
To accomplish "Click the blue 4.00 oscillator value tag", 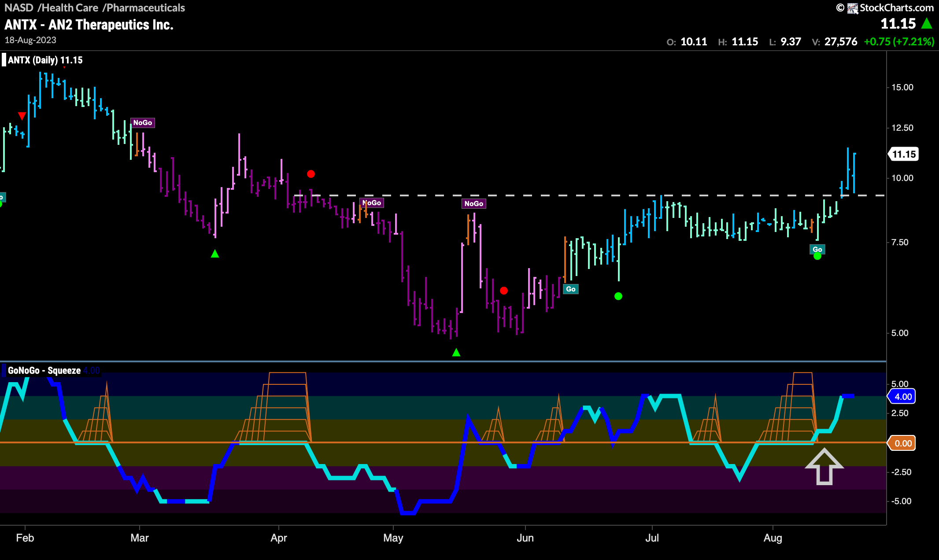I will pyautogui.click(x=902, y=397).
